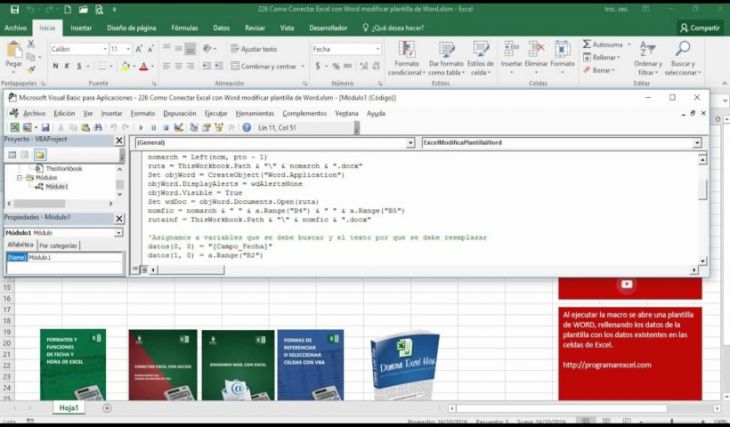Open the Desarrollador ribbon tab

[x=328, y=28]
